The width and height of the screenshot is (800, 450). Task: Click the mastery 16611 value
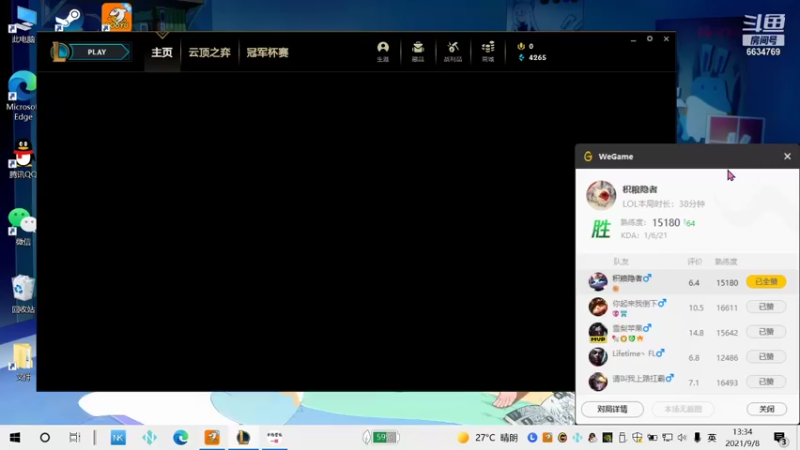(x=727, y=308)
